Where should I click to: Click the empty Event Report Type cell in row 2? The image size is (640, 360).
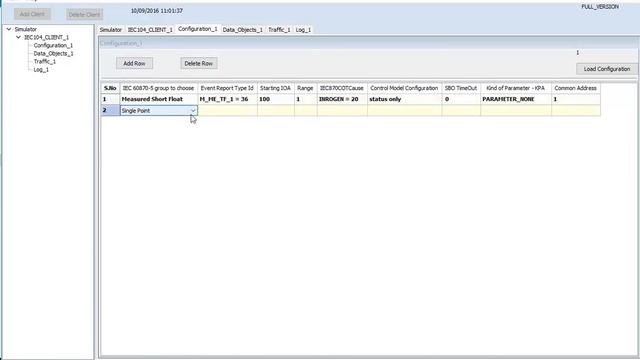click(x=227, y=111)
